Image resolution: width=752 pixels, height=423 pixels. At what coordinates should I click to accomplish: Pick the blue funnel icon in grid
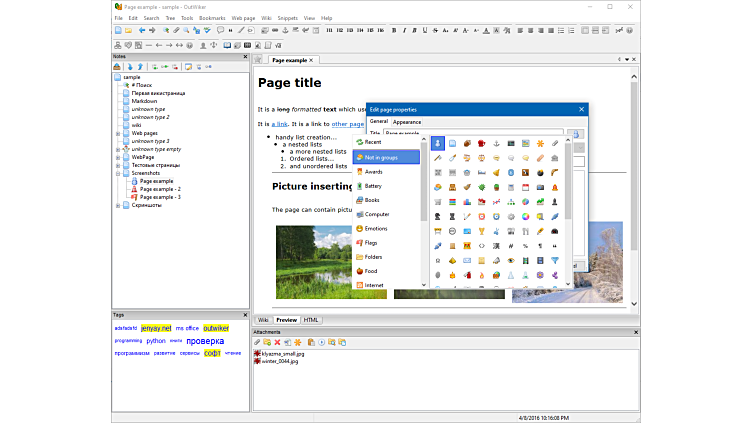[x=555, y=261]
